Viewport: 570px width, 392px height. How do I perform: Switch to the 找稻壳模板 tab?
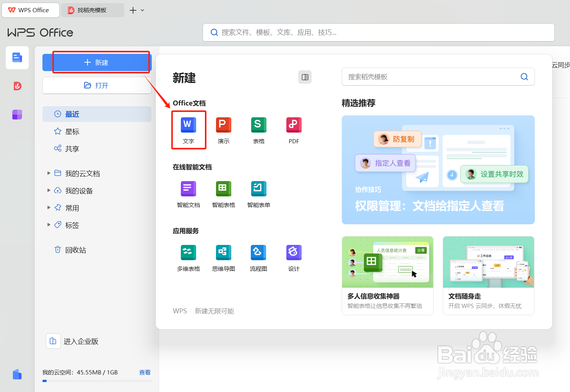click(93, 10)
